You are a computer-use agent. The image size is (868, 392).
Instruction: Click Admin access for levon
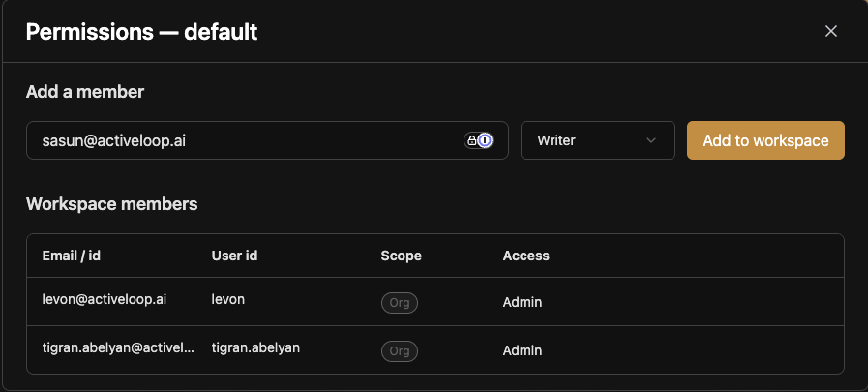click(522, 303)
